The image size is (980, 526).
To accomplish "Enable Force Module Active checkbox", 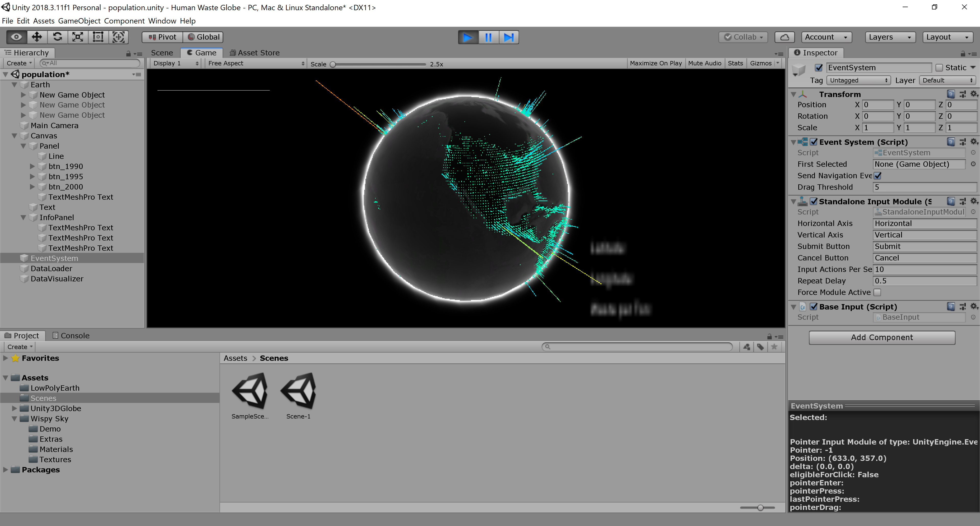I will tap(877, 292).
